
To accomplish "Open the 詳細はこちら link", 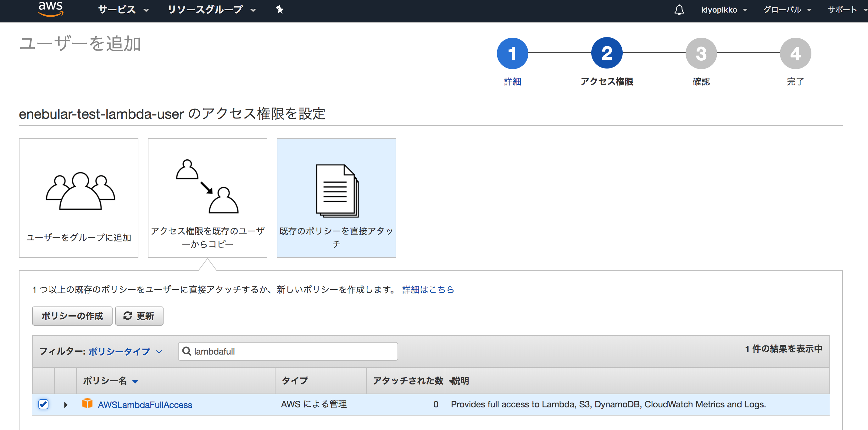I will click(x=428, y=289).
